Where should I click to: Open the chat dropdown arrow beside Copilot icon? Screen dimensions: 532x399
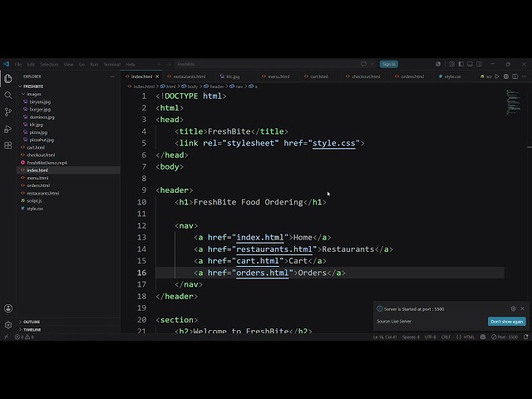pyautogui.click(x=372, y=64)
